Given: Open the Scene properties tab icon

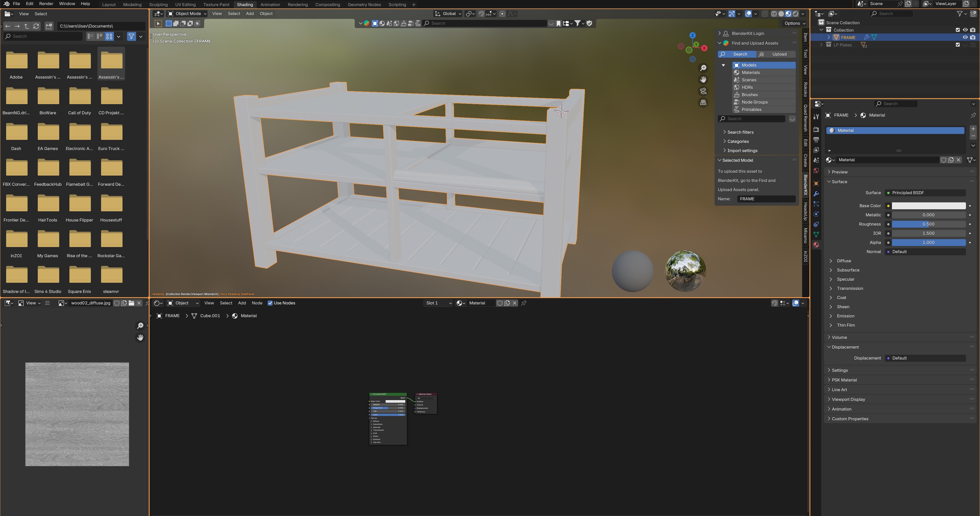Looking at the screenshot, I should (816, 160).
